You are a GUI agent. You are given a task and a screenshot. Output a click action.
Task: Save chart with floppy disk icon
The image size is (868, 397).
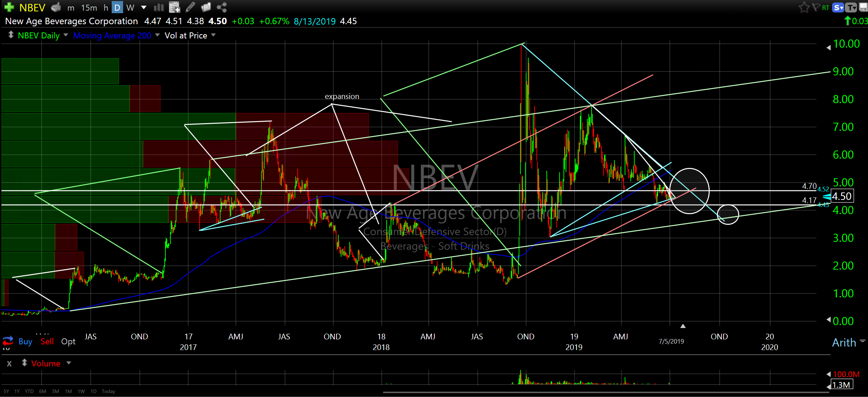coord(863,7)
